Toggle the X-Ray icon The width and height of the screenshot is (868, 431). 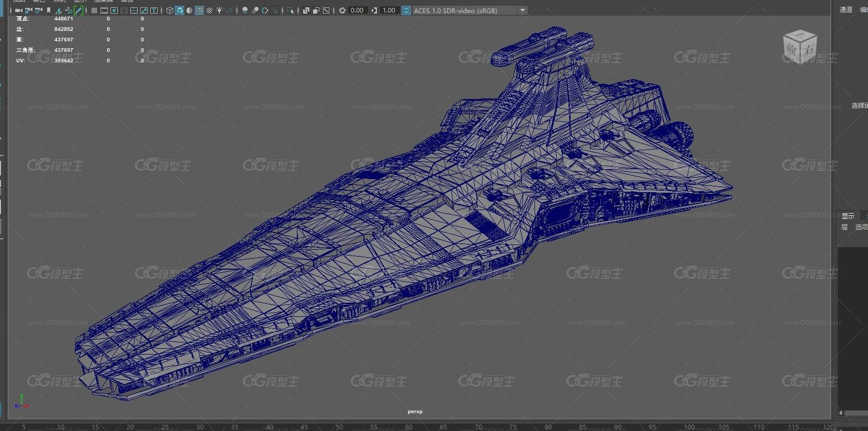tap(306, 10)
